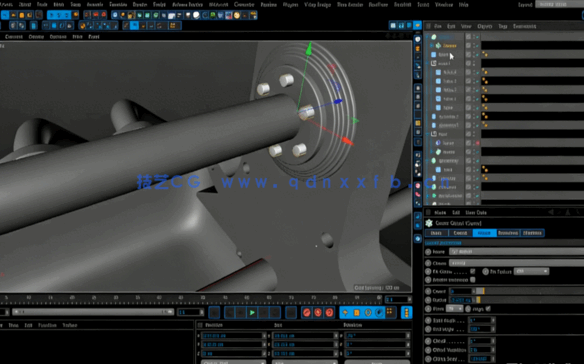
Task: Click the white sphere icon in top toolbar
Action: (x=196, y=15)
